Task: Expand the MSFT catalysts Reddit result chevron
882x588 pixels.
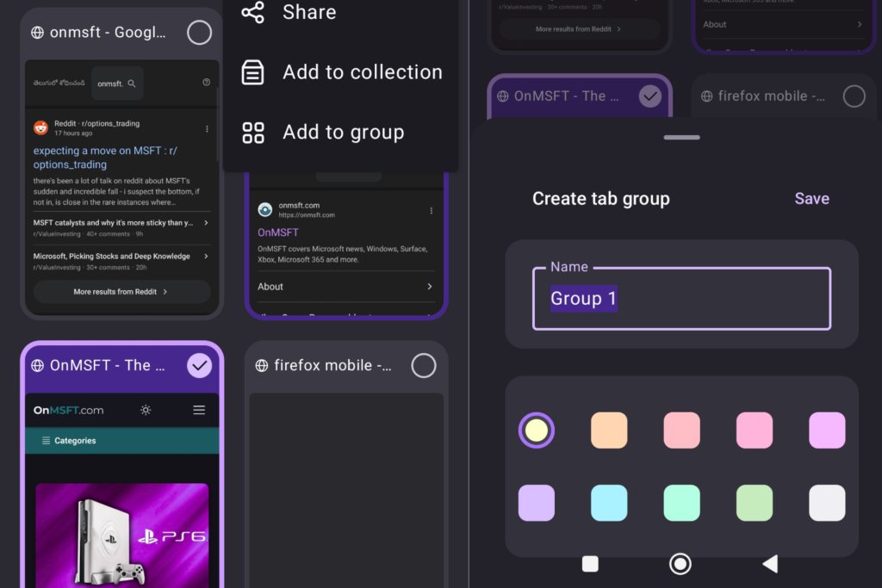Action: click(206, 223)
